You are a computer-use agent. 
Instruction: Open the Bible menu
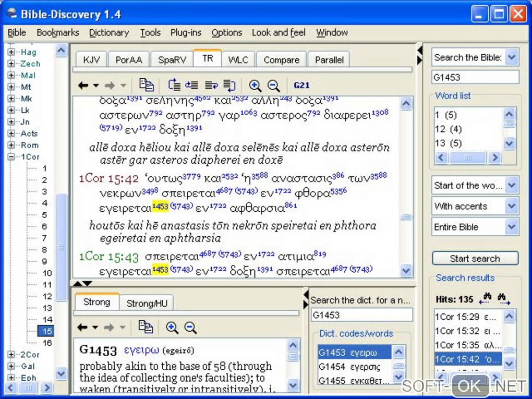17,32
